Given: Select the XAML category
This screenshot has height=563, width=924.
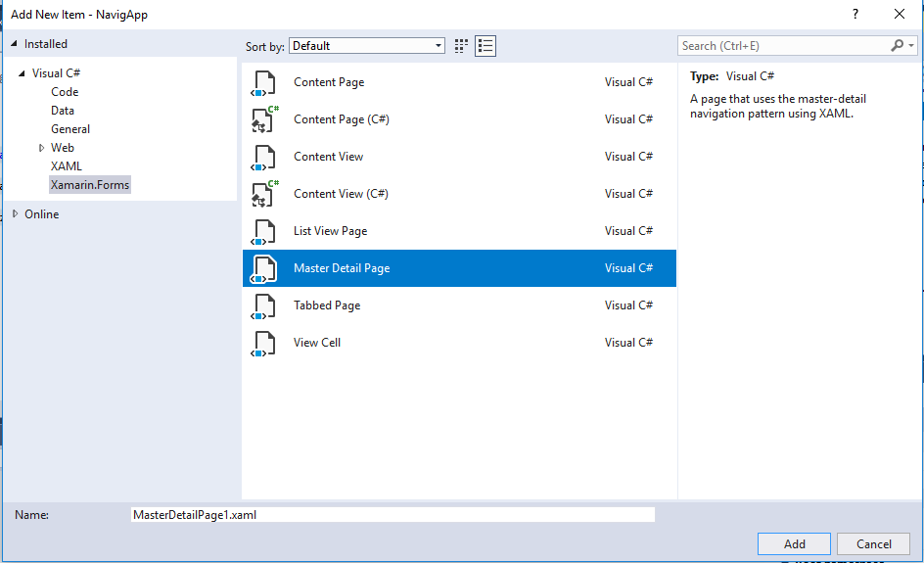Looking at the screenshot, I should [x=67, y=166].
